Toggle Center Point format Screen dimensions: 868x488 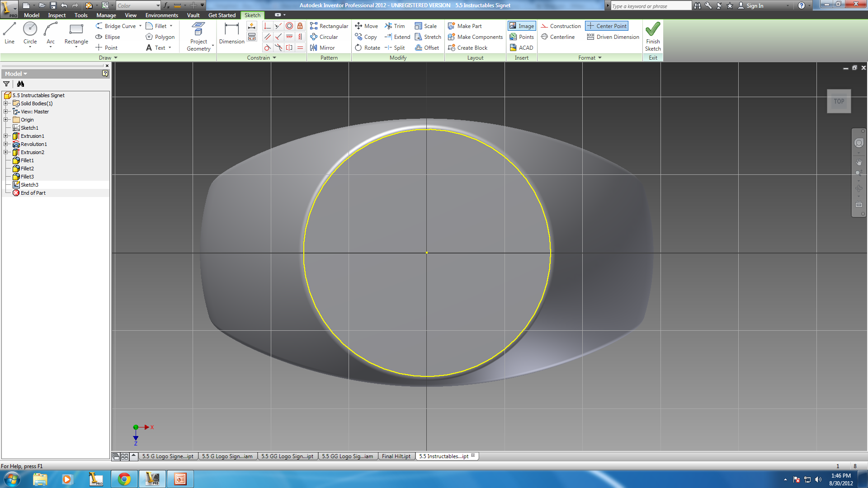point(607,26)
